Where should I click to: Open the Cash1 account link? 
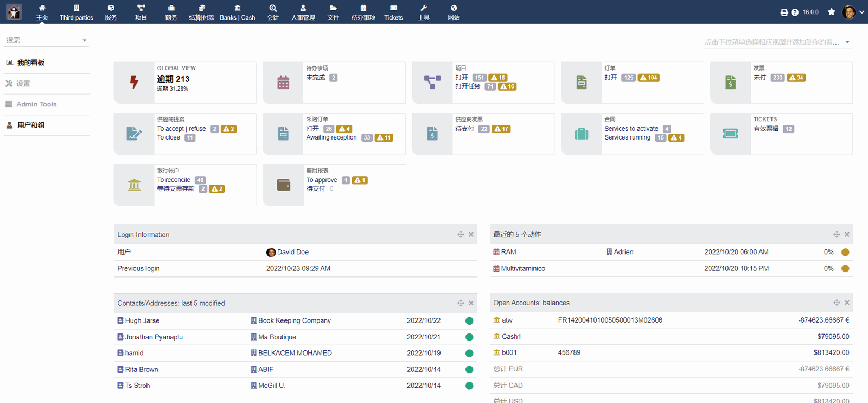[x=507, y=337]
